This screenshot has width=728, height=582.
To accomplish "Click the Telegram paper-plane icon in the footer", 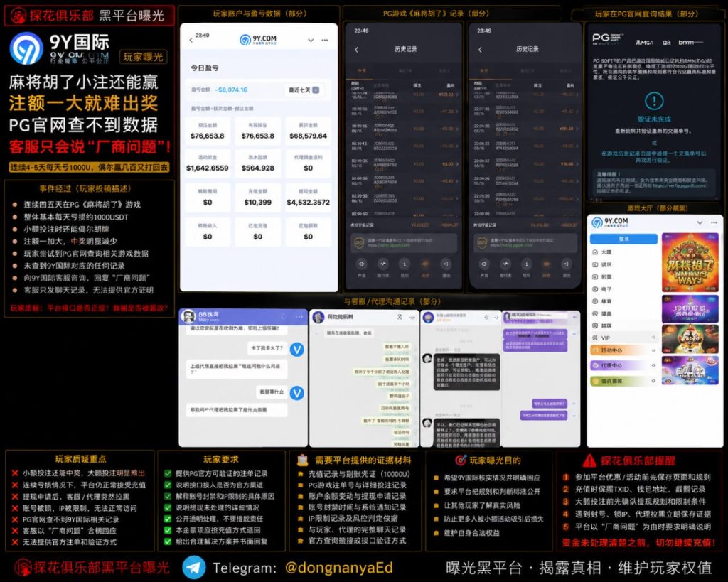I will [194, 567].
